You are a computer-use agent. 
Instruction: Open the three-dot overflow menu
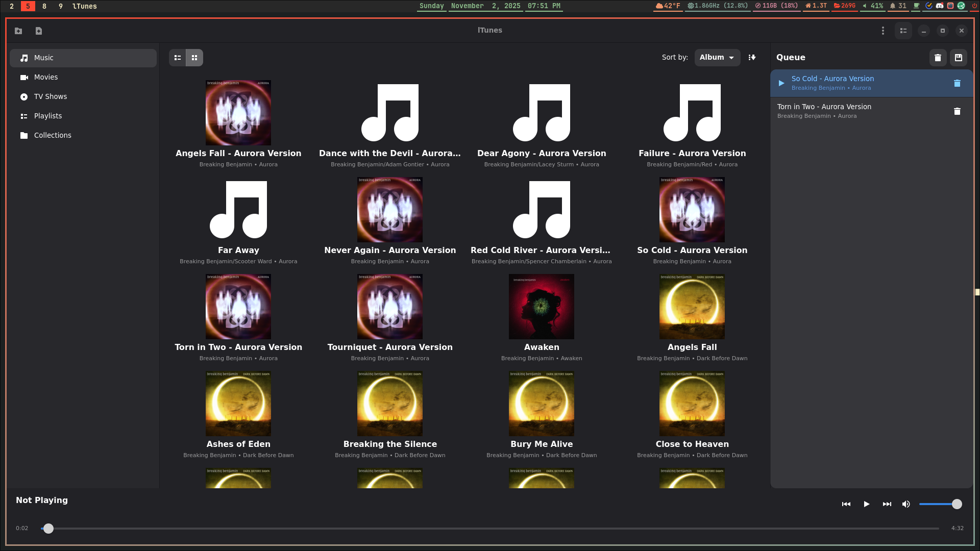pos(883,31)
